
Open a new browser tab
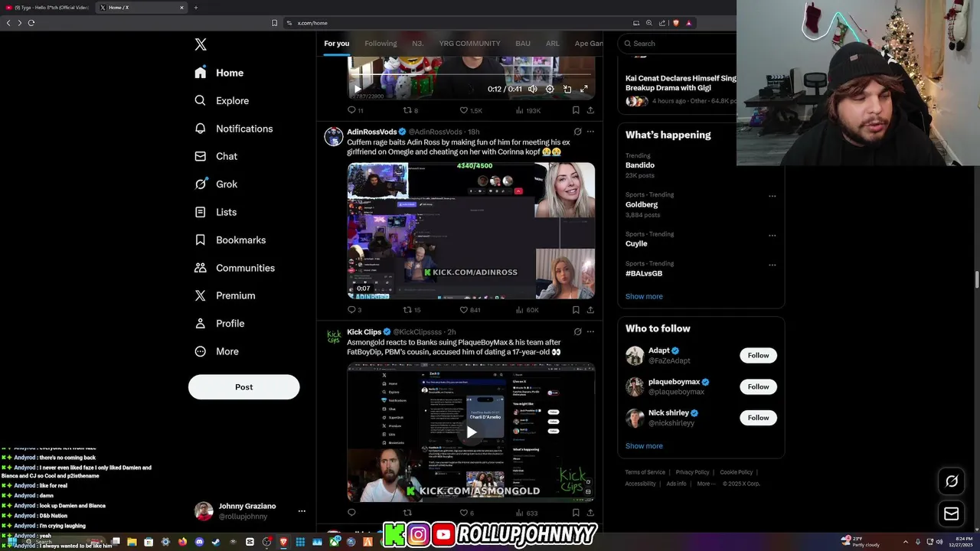coord(196,8)
